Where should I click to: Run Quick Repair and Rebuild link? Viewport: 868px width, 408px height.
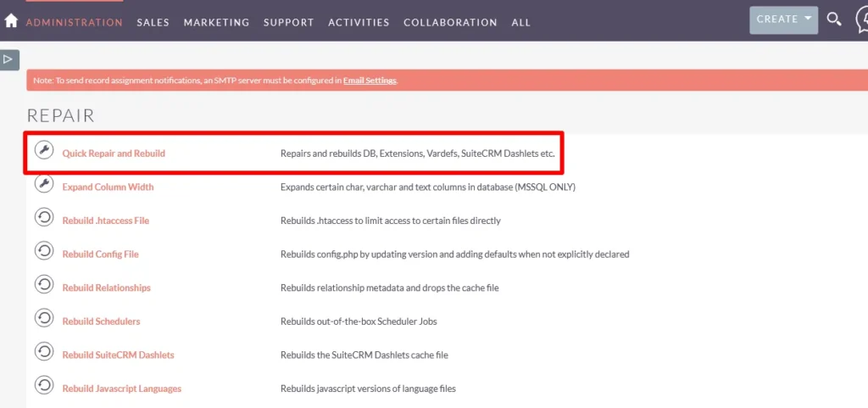[x=114, y=154]
